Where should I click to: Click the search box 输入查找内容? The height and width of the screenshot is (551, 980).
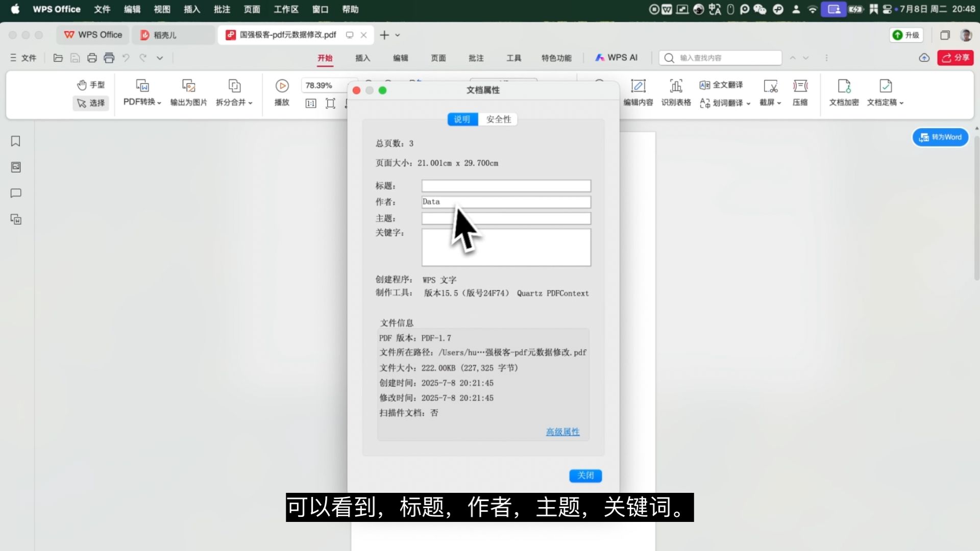pyautogui.click(x=720, y=58)
